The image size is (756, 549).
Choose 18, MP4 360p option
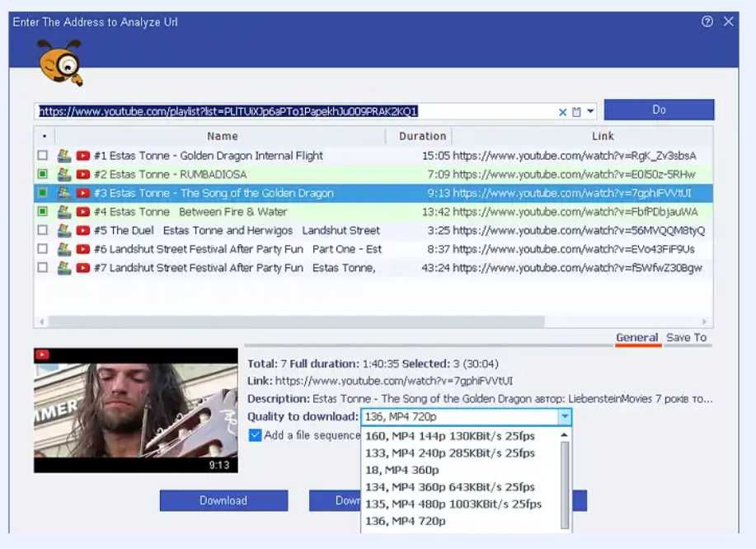pyautogui.click(x=402, y=470)
